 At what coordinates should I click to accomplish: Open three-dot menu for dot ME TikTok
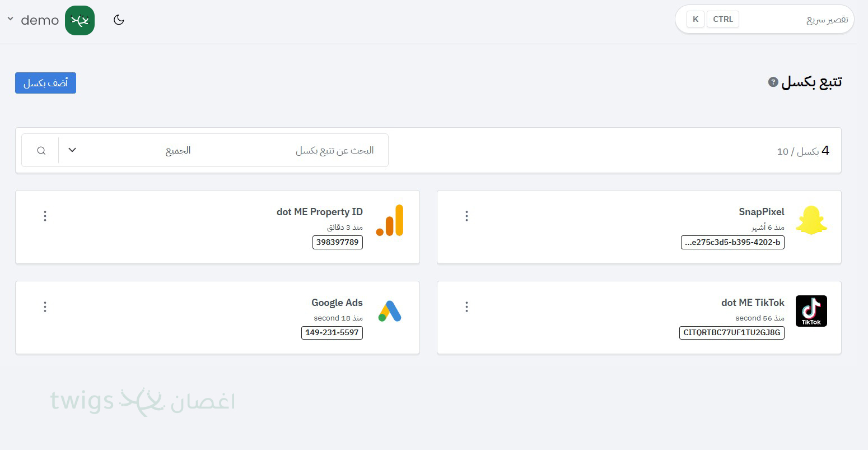[466, 307]
